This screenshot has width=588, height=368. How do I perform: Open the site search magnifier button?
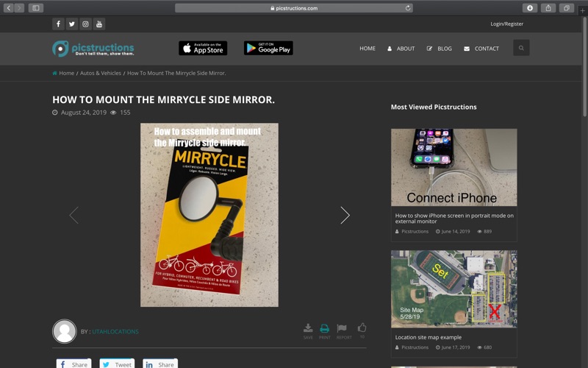coord(521,48)
